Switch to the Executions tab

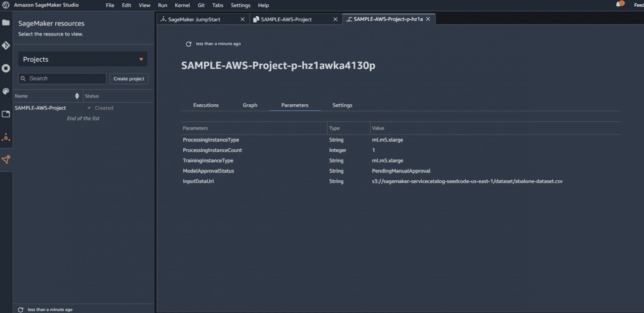206,105
